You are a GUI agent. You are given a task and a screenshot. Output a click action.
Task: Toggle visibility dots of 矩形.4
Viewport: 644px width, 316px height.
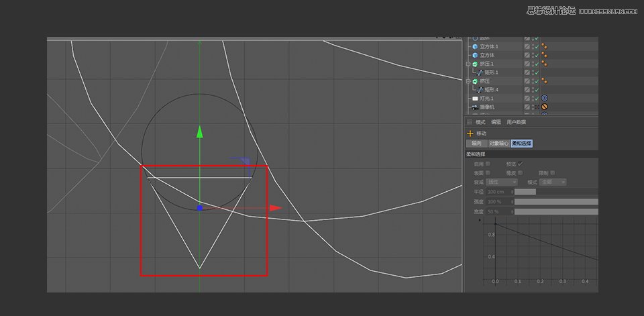pyautogui.click(x=533, y=90)
